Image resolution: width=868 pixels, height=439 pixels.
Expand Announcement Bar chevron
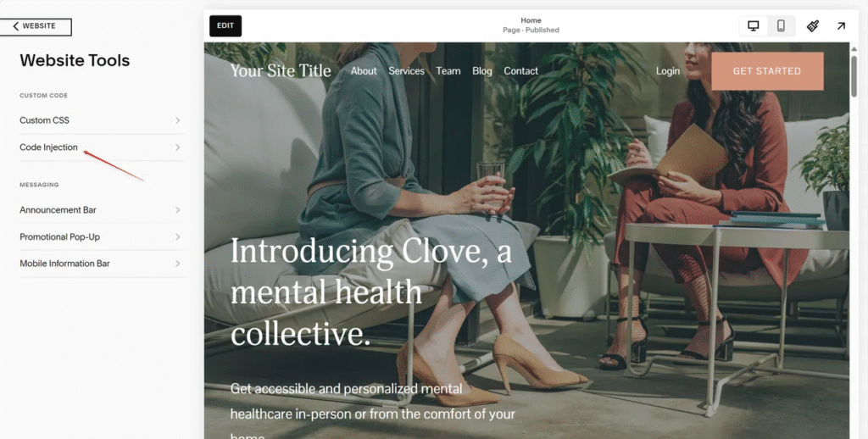pos(178,210)
